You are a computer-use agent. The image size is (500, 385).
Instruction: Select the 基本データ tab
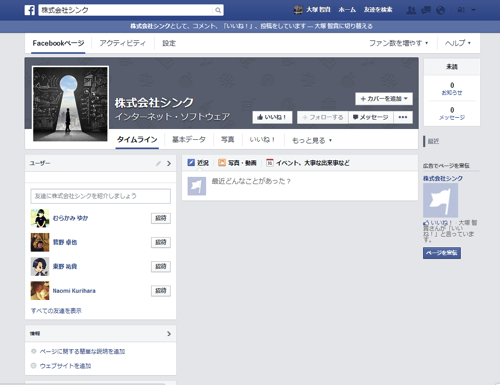pyautogui.click(x=189, y=140)
